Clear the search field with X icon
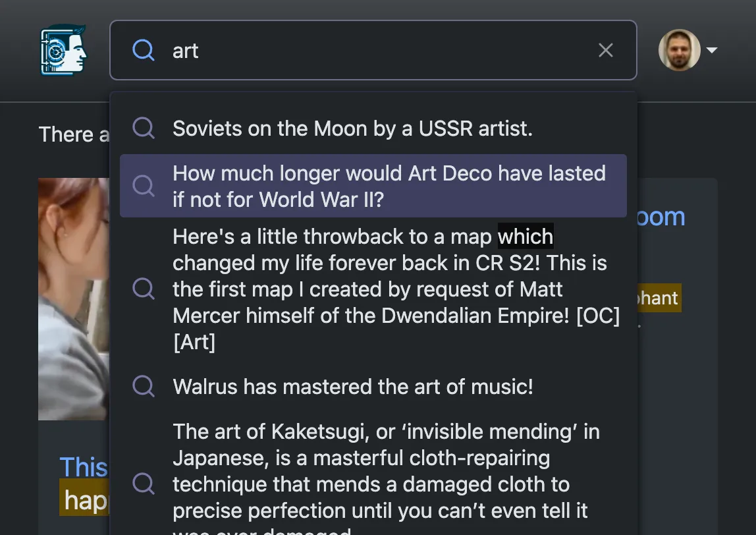 (605, 50)
